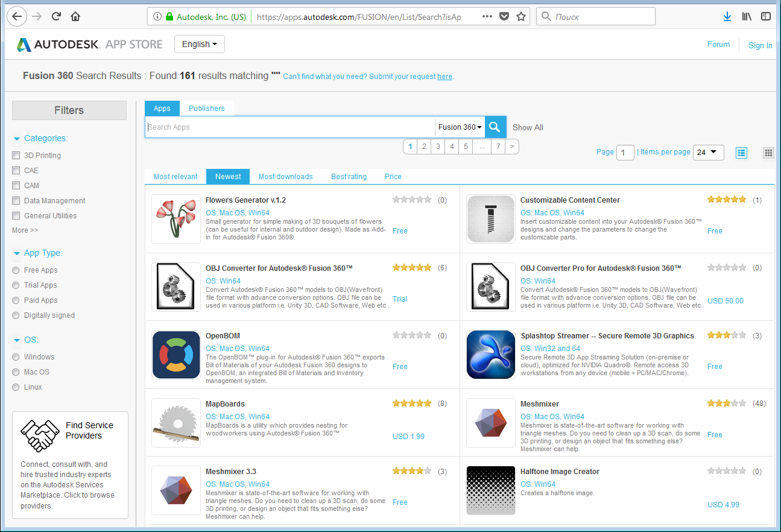The height and width of the screenshot is (532, 781).
Task: Check the 3D Printing category
Action: point(16,155)
